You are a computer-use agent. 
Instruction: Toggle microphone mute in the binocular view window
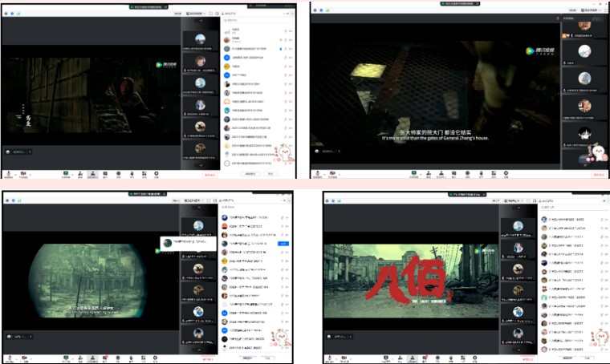coord(10,358)
